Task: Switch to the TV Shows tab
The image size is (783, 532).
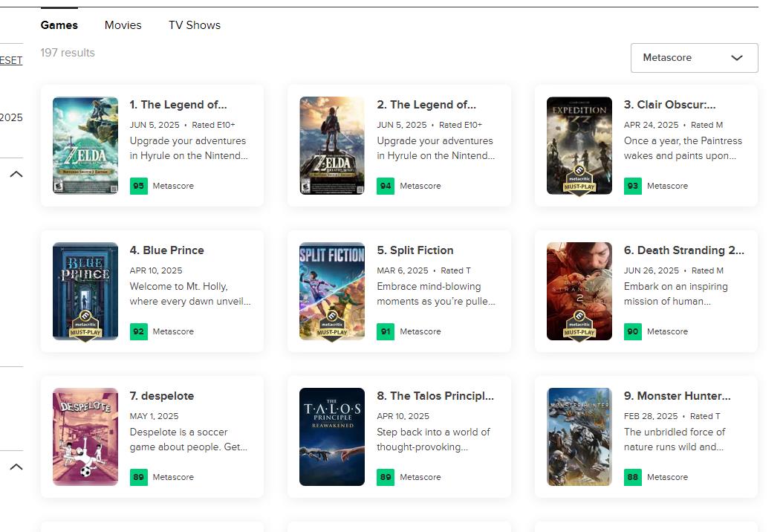Action: [194, 25]
